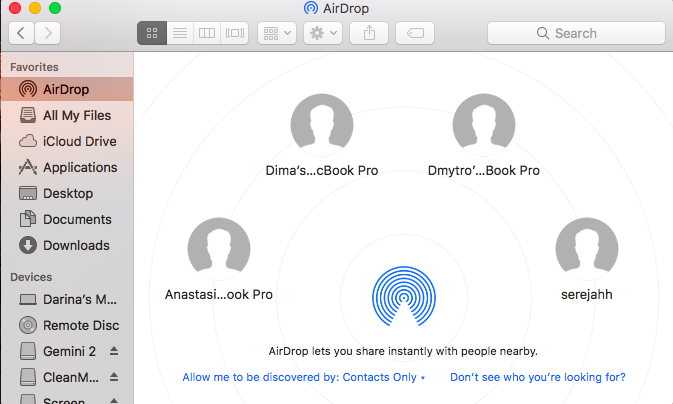This screenshot has width=673, height=404.
Task: Click the 'Dmytro'...Book Pro' name label
Action: pyautogui.click(x=484, y=171)
